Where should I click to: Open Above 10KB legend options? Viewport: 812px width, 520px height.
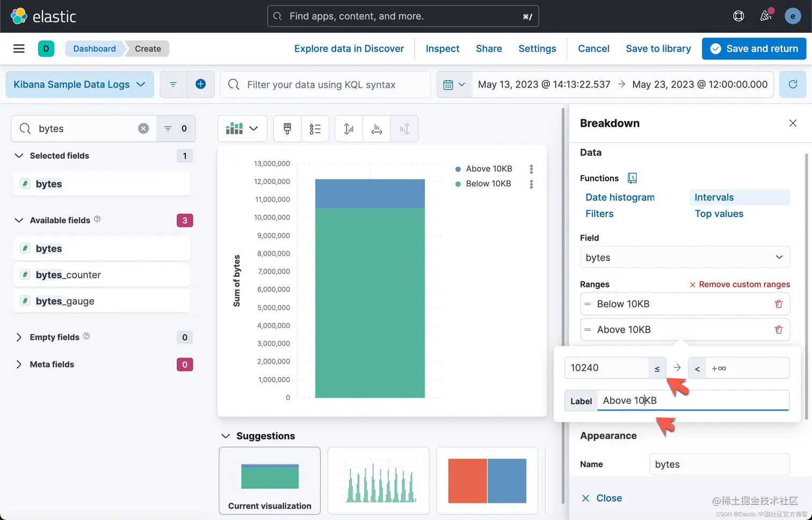(x=532, y=169)
